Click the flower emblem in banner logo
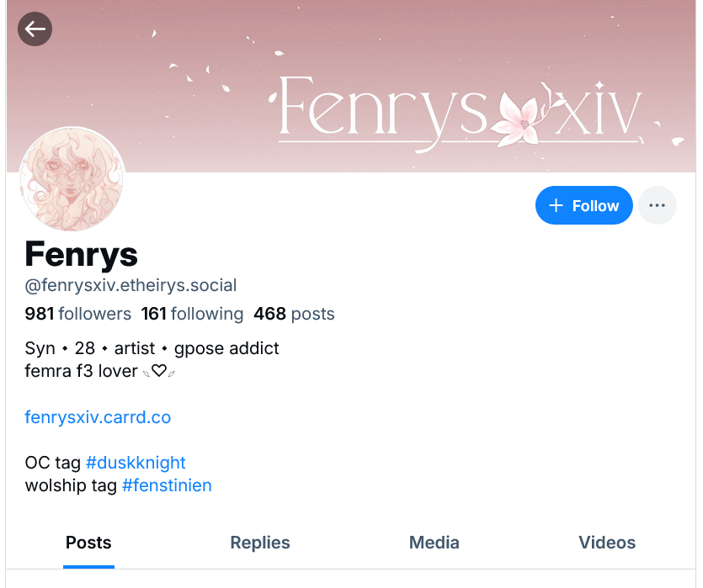The width and height of the screenshot is (703, 588). [514, 119]
